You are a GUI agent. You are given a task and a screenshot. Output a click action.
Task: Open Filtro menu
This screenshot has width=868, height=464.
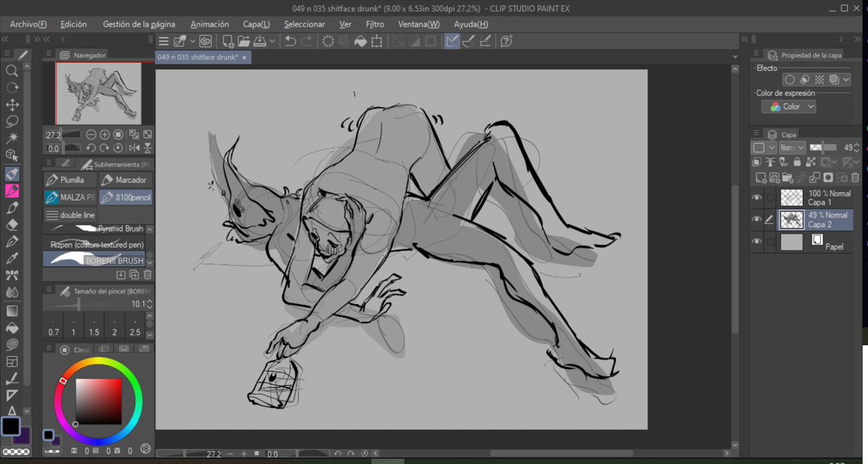pyautogui.click(x=375, y=24)
